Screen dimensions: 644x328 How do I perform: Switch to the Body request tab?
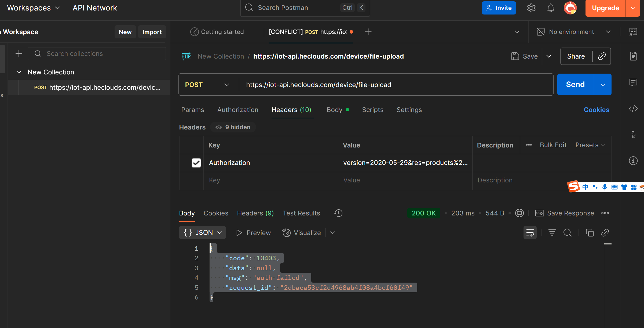pyautogui.click(x=334, y=110)
